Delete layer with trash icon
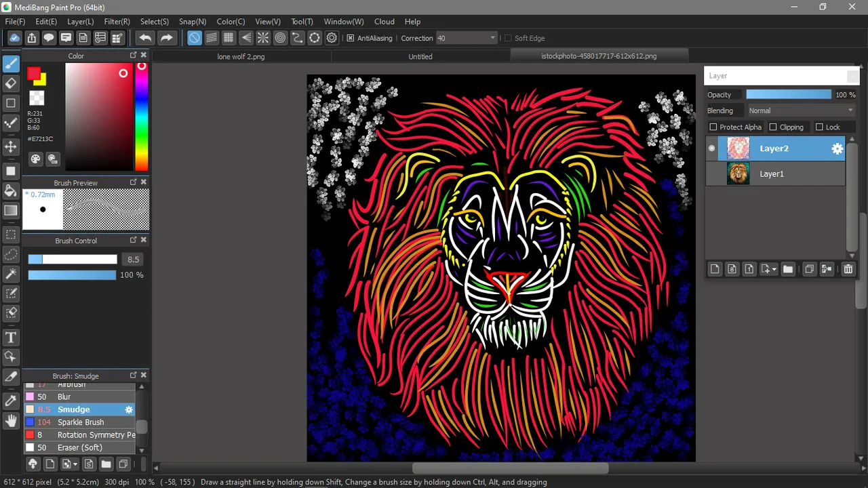Image resolution: width=868 pixels, height=488 pixels. click(848, 270)
